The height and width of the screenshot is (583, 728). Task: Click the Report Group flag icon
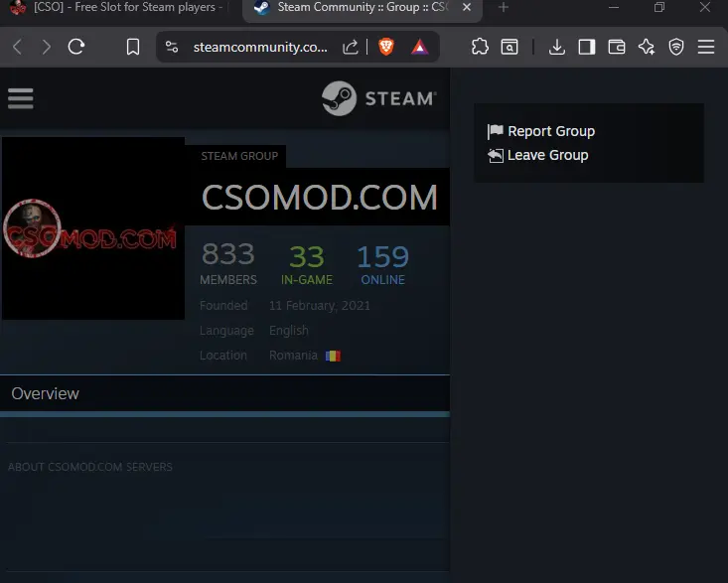point(495,131)
